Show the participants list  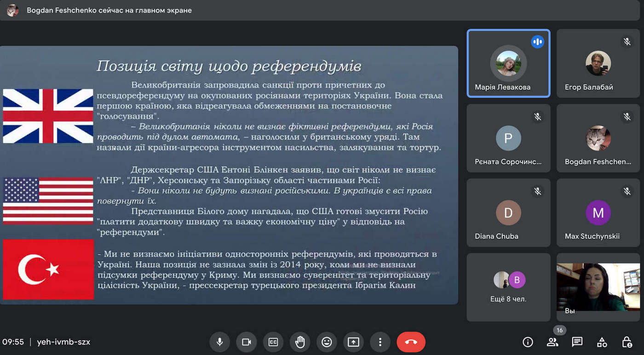552,342
